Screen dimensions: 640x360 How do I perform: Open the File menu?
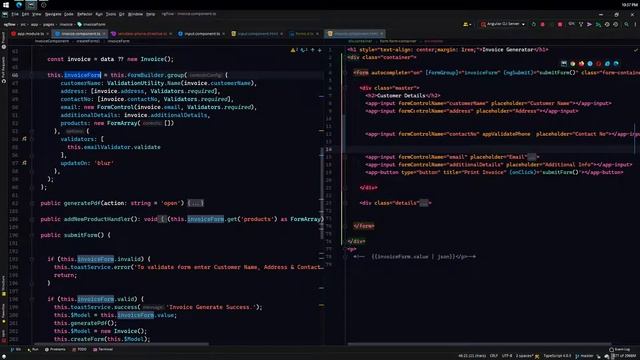click(15, 14)
